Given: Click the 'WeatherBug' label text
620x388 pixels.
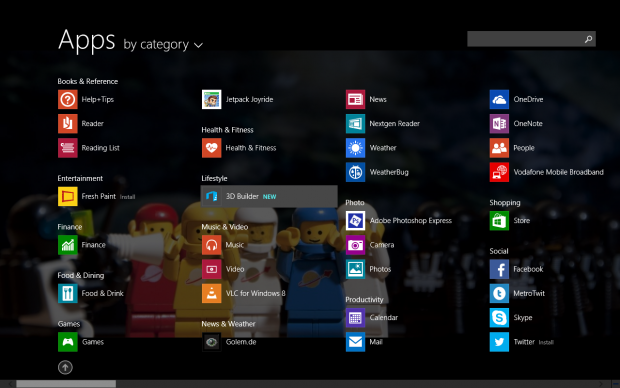Looking at the screenshot, I should 389,172.
